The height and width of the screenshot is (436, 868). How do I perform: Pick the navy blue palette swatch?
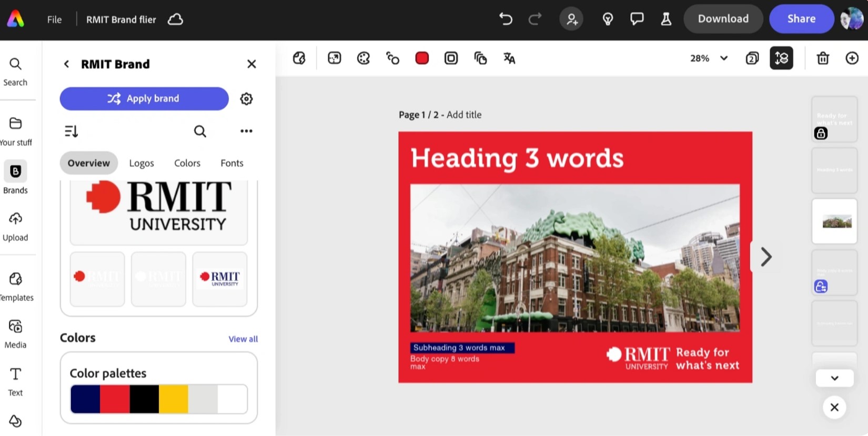tap(85, 399)
